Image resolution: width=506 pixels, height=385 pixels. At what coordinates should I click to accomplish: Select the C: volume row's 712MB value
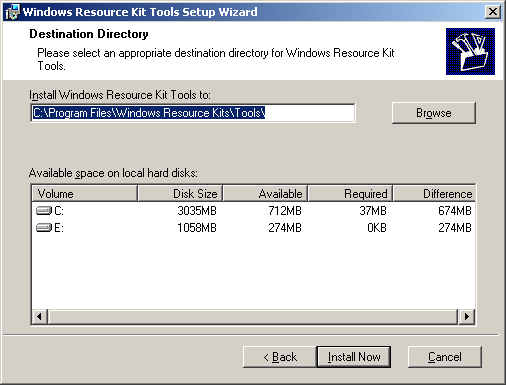pos(285,211)
